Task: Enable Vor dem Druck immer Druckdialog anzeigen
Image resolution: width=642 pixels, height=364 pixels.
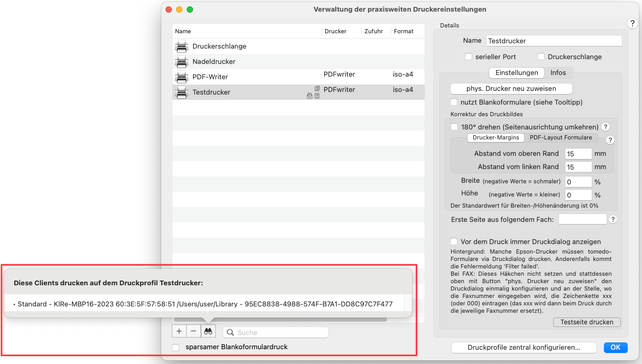Action: point(454,241)
